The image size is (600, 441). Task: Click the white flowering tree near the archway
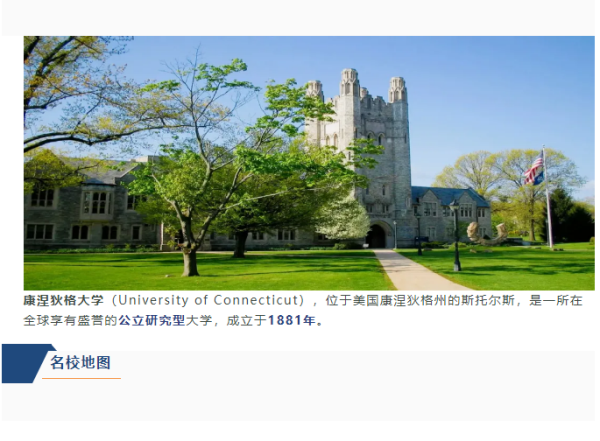click(344, 220)
